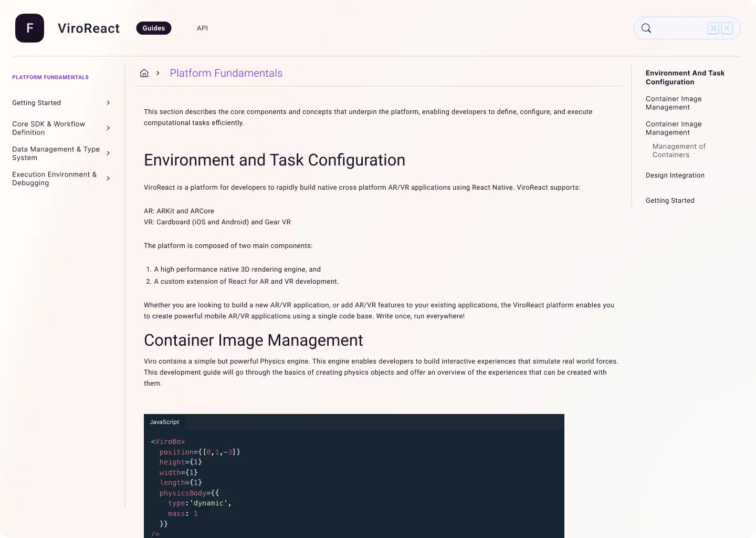Switch to the API tab
This screenshot has width=756, height=538.
[x=202, y=28]
